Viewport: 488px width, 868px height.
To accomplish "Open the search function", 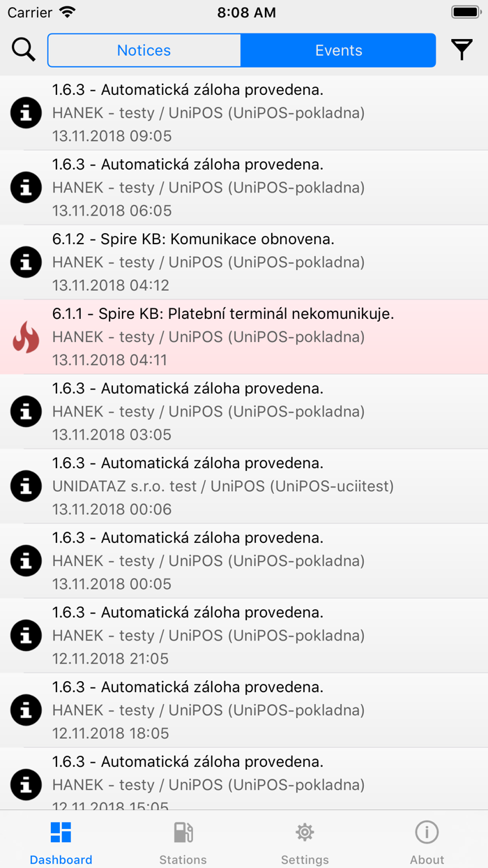I will [23, 50].
